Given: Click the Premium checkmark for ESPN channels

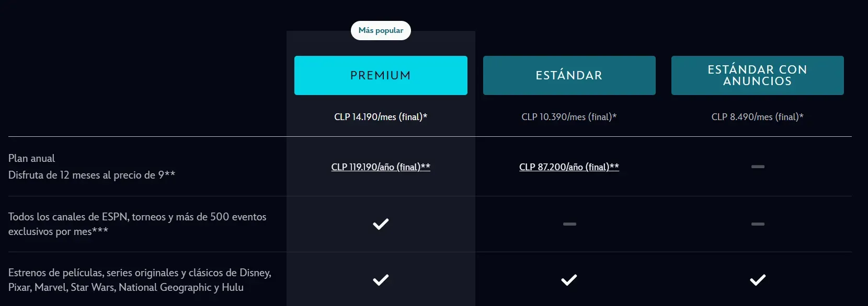Looking at the screenshot, I should pyautogui.click(x=381, y=224).
